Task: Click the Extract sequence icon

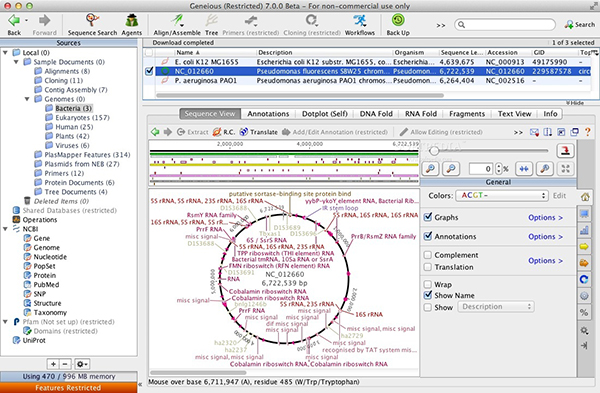Action: [181, 132]
